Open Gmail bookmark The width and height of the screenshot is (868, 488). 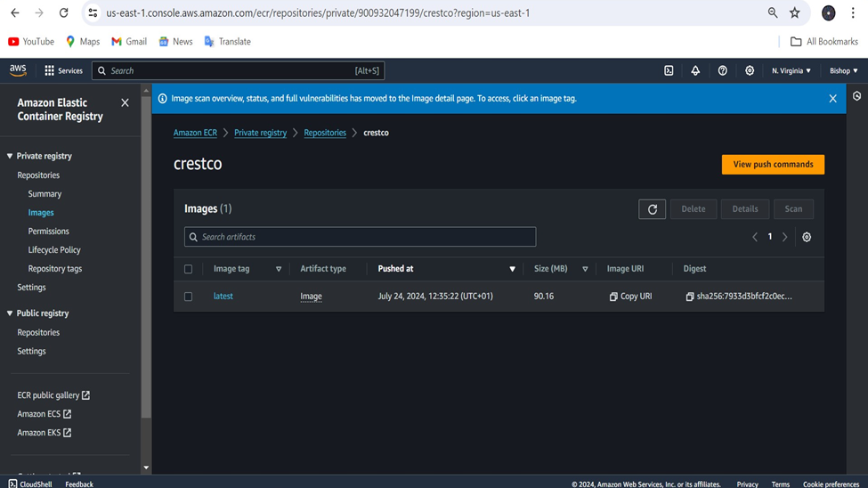[129, 42]
